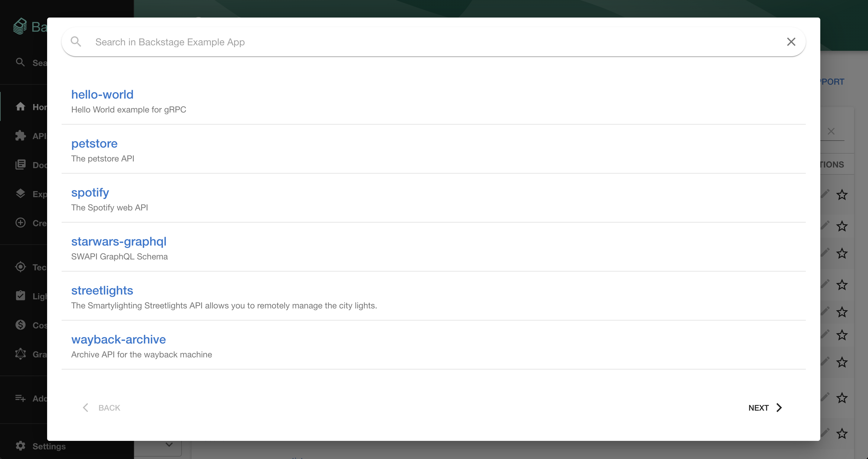Open the hello-world search result
This screenshot has width=868, height=459.
coord(102,94)
